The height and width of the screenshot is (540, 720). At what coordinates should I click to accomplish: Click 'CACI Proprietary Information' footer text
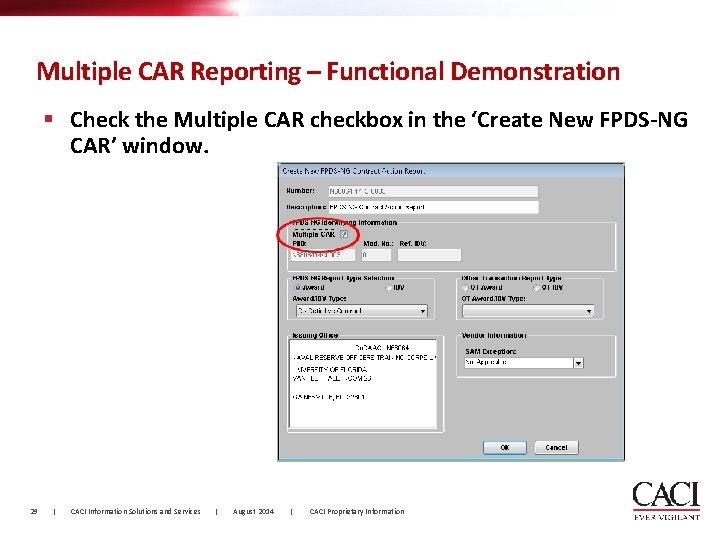pos(357,511)
